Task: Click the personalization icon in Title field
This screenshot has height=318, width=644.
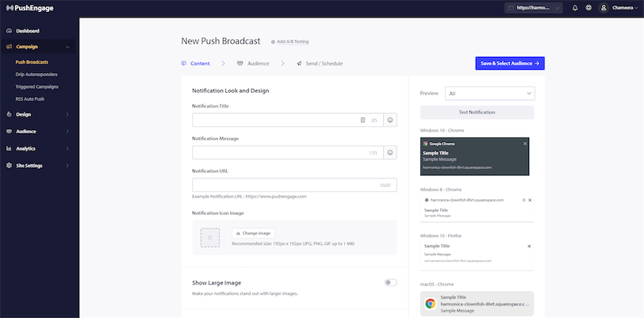Action: pyautogui.click(x=362, y=120)
